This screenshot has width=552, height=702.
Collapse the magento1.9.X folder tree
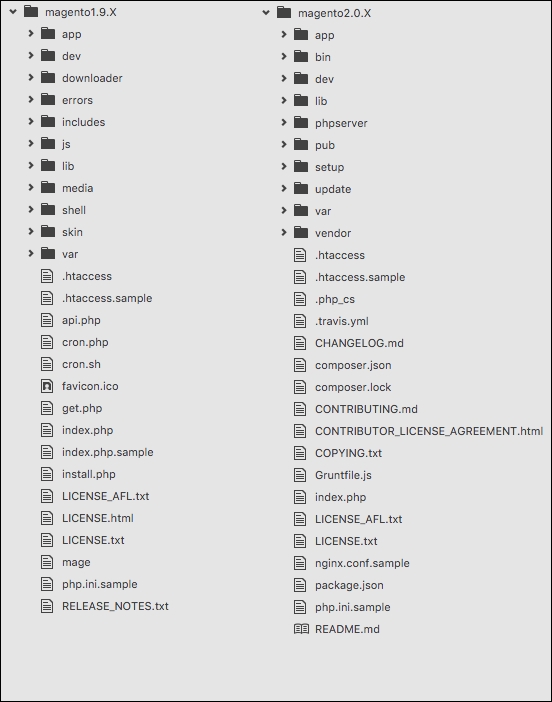(x=13, y=12)
